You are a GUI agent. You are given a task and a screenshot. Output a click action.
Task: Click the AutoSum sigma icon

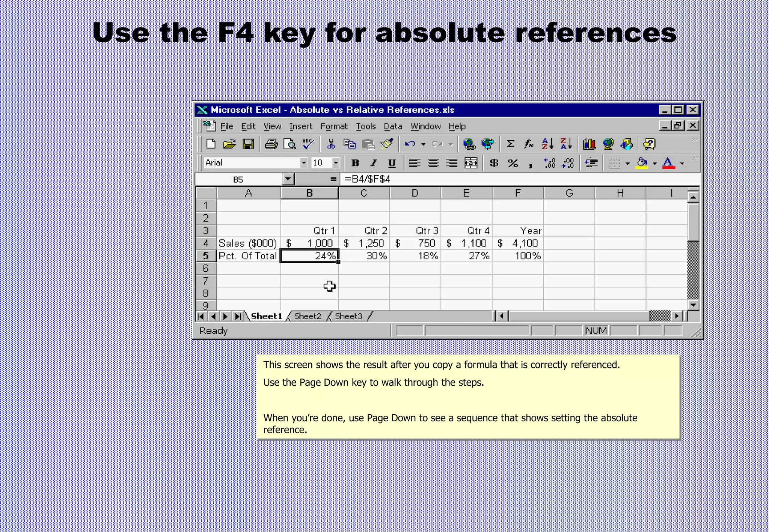click(510, 144)
